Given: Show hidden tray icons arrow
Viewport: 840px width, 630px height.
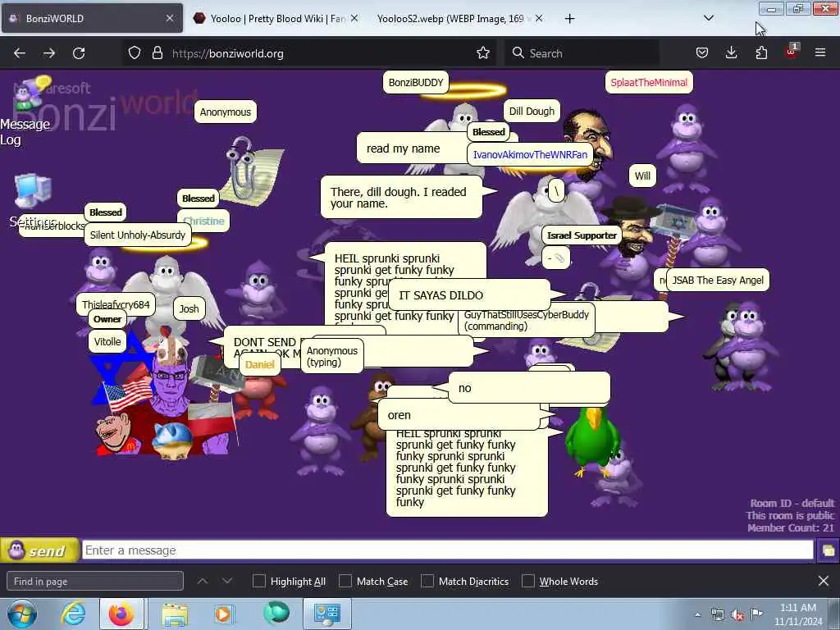Looking at the screenshot, I should (x=697, y=614).
